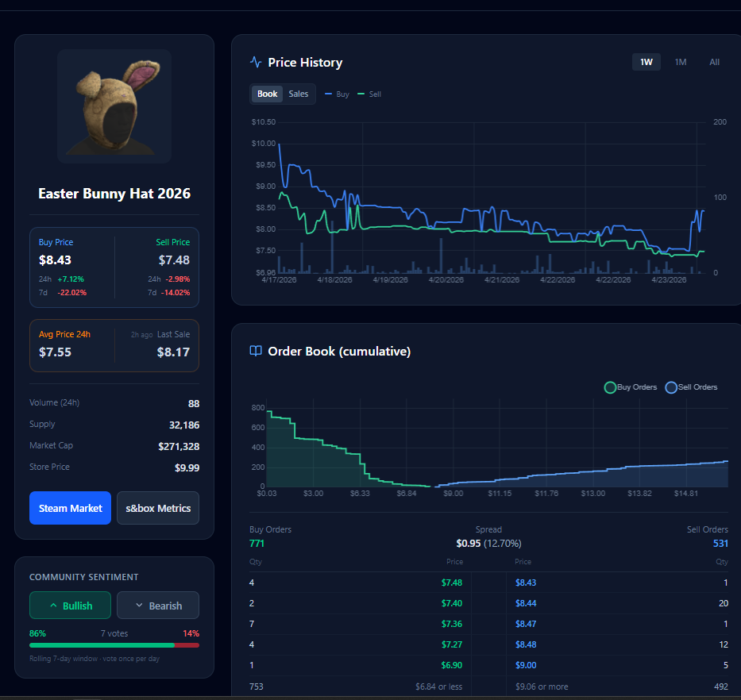Select the 1W time range
This screenshot has width=741, height=700.
point(646,62)
